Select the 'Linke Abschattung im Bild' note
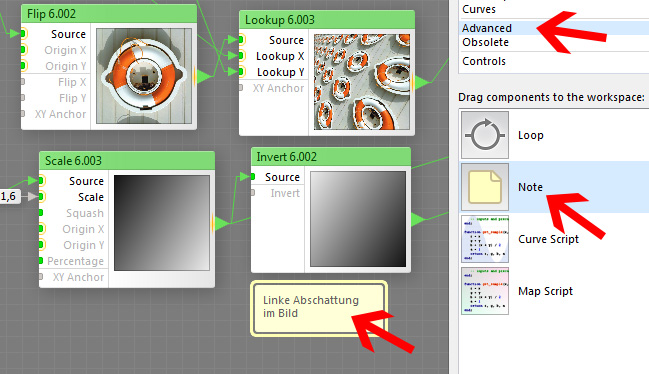The height and width of the screenshot is (374, 649). click(x=319, y=308)
